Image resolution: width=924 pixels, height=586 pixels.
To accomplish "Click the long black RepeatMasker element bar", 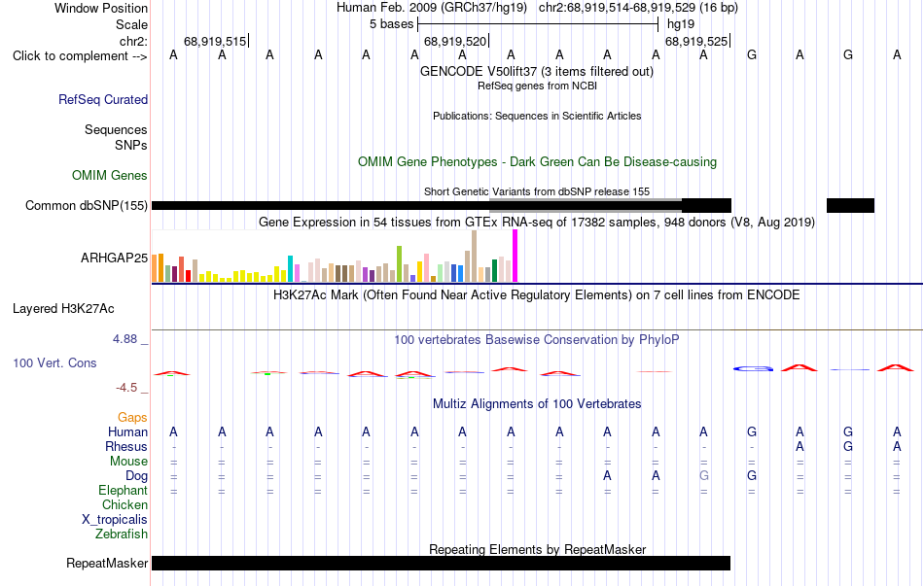I will tap(441, 563).
